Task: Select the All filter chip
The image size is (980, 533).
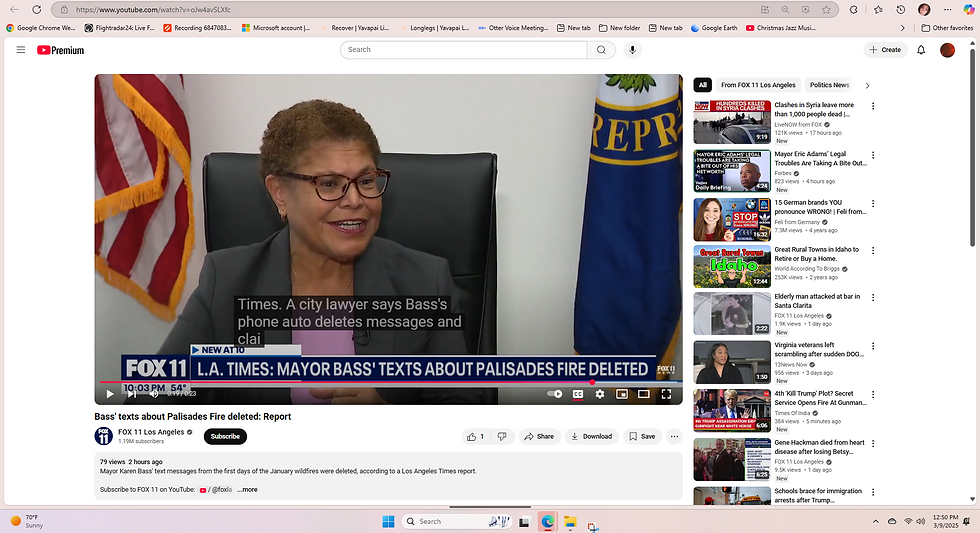Action: pos(702,85)
